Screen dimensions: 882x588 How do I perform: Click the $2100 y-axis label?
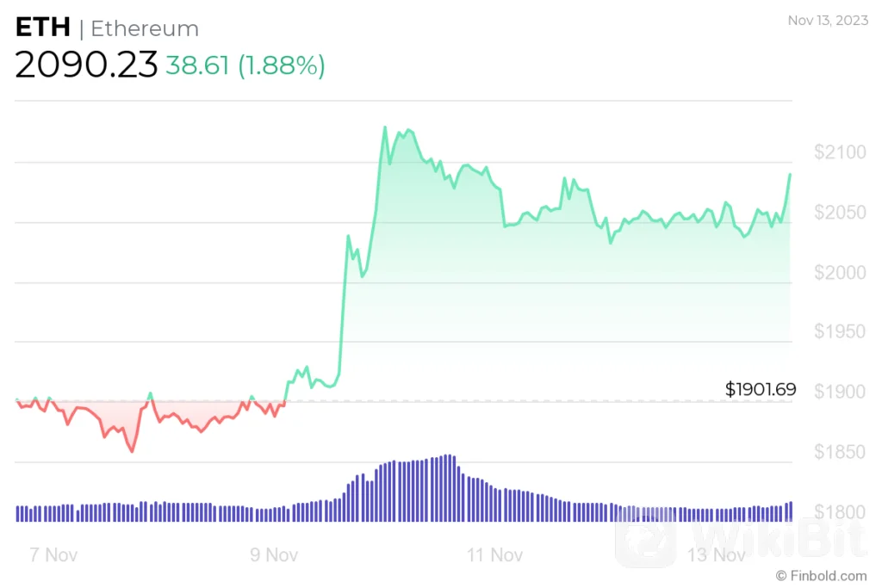[841, 153]
